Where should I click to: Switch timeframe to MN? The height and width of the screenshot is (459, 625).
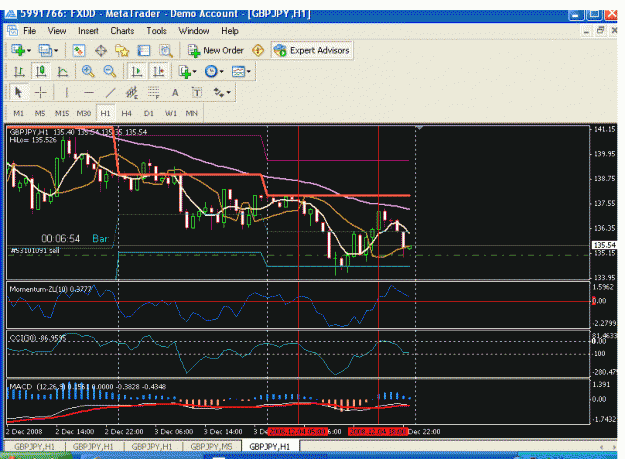point(192,113)
